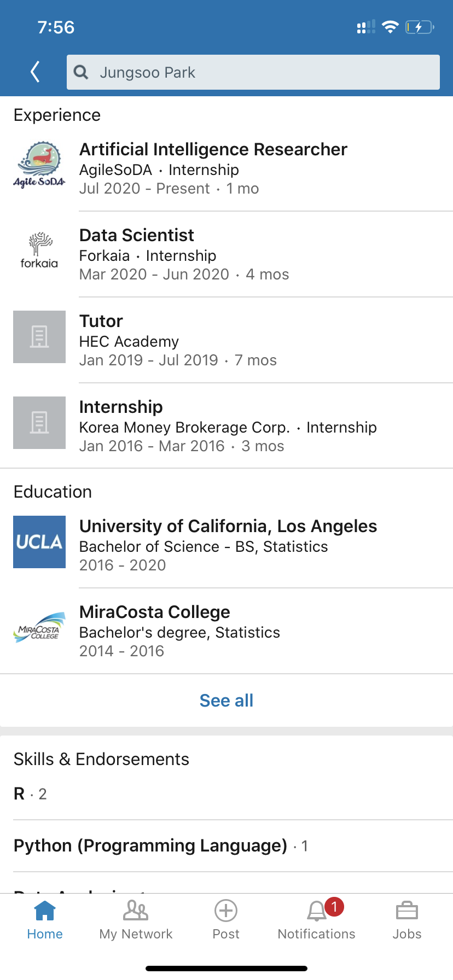Open the Jobs briefcase tab
This screenshot has height=980, width=453.
tap(406, 920)
